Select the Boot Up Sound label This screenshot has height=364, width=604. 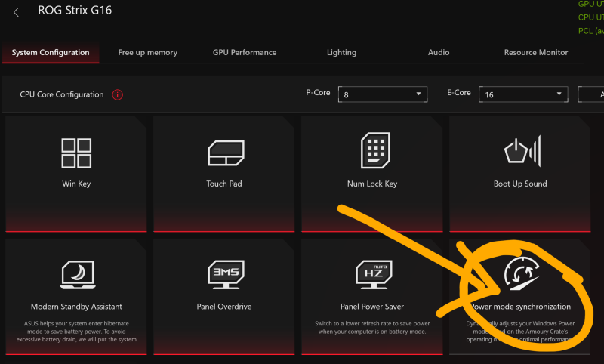[x=520, y=184]
